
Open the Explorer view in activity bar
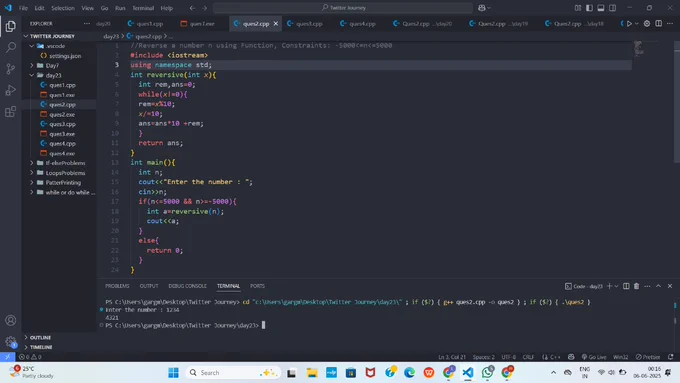pos(10,26)
